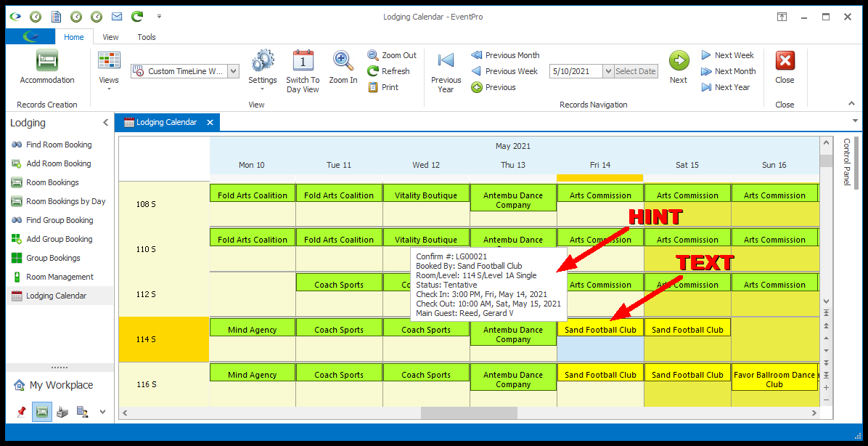
Task: Click the red pushpin icon
Action: [x=22, y=412]
